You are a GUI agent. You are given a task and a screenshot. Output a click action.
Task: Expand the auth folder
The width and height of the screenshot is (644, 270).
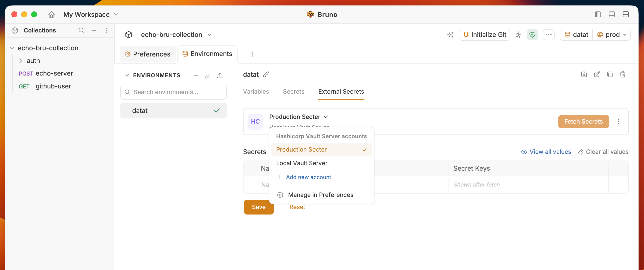[21, 61]
